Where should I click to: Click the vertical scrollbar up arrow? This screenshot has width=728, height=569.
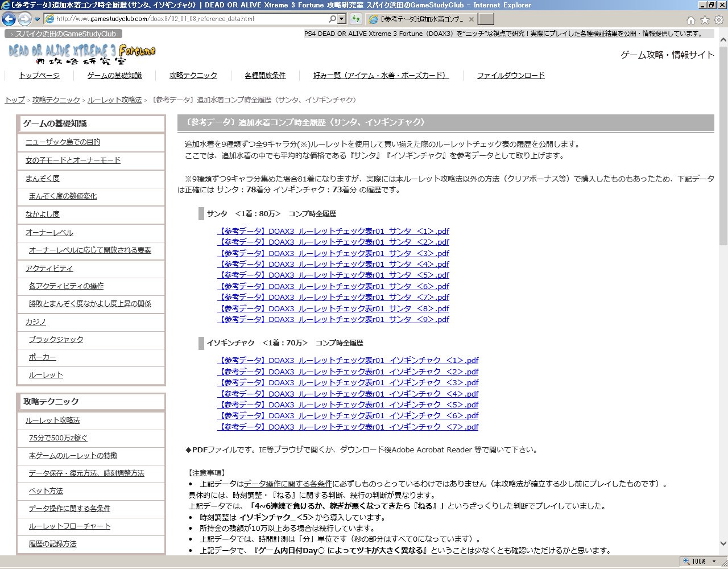[723, 40]
